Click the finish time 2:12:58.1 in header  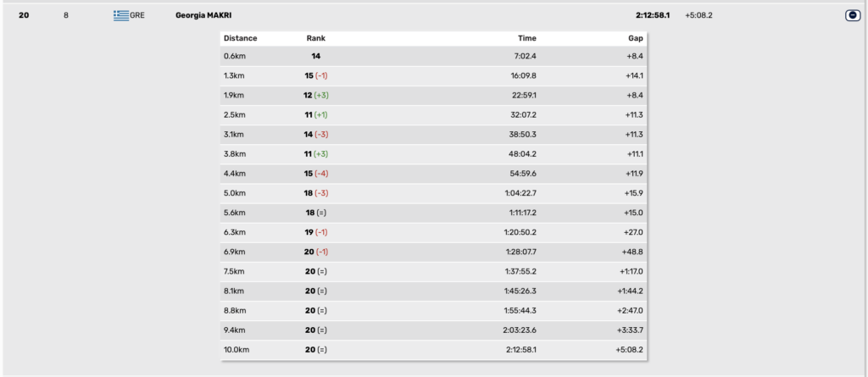(x=653, y=15)
